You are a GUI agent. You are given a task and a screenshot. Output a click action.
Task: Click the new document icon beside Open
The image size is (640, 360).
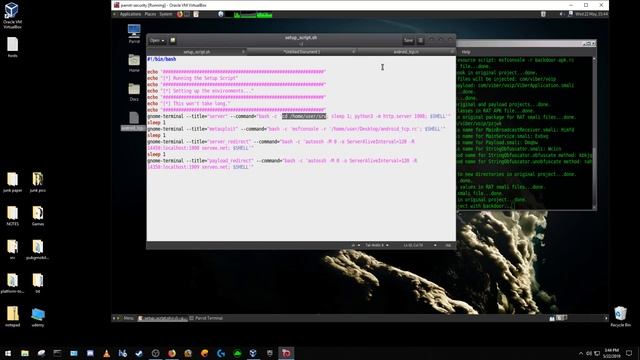[173, 40]
